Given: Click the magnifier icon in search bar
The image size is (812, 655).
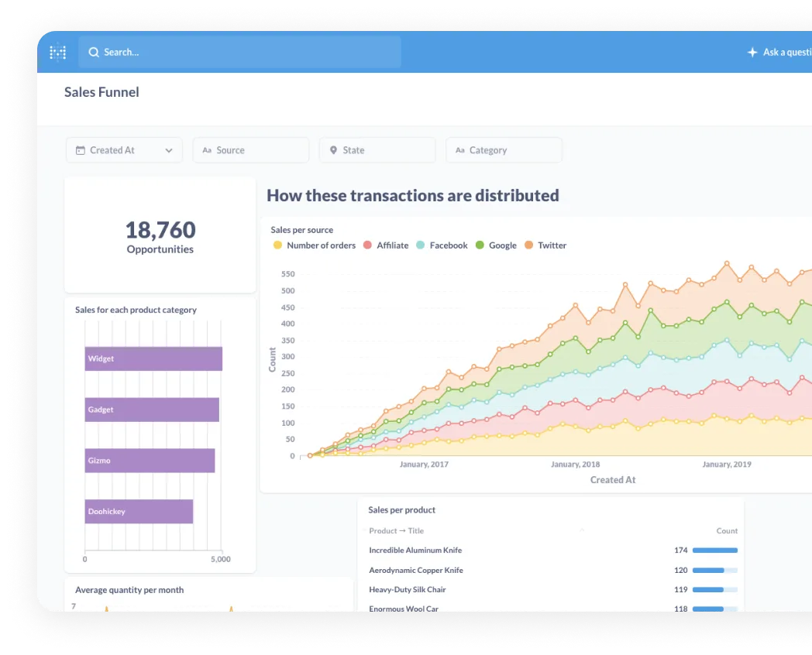Looking at the screenshot, I should click(x=94, y=52).
